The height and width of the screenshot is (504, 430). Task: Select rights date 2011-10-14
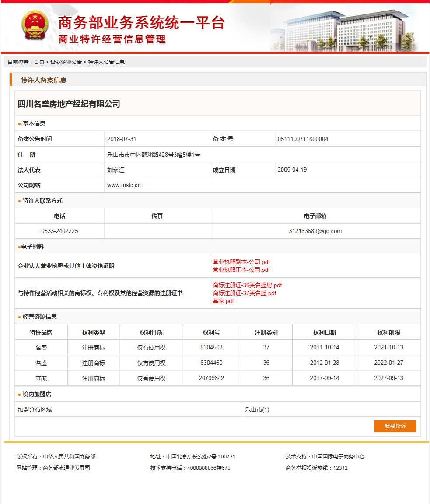coord(325,348)
